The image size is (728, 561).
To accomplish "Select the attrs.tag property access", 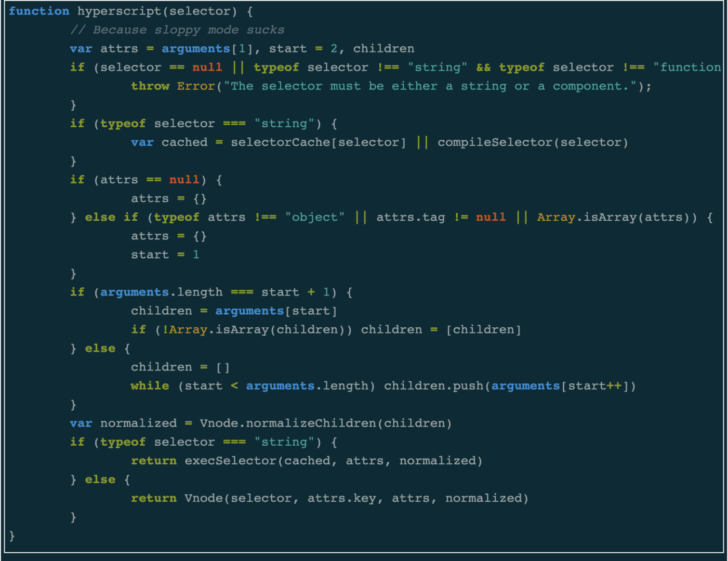I will point(411,217).
